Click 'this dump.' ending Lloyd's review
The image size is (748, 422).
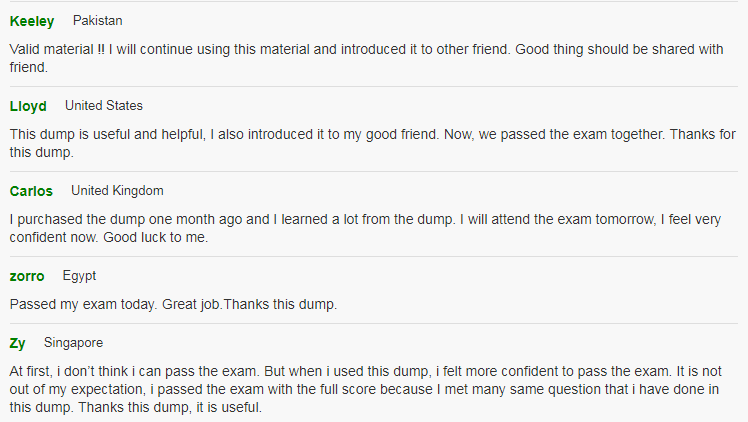point(42,152)
